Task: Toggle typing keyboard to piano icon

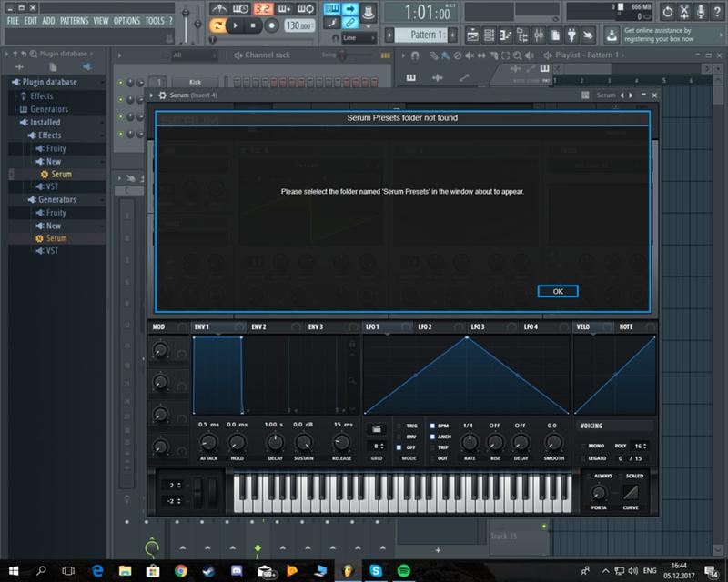Action: tap(331, 8)
